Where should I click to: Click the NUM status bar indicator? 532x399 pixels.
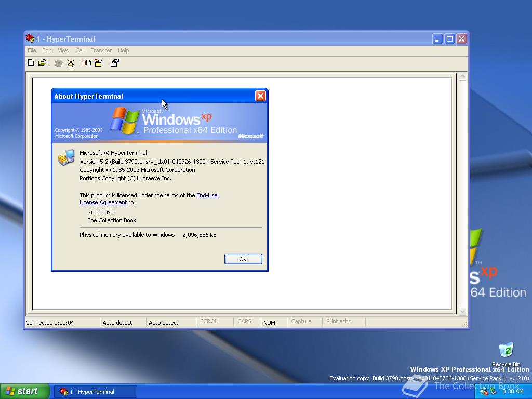tap(270, 323)
